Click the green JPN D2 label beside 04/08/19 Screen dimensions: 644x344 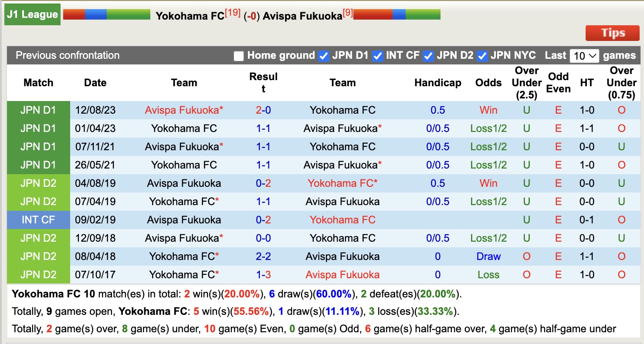[x=38, y=183]
